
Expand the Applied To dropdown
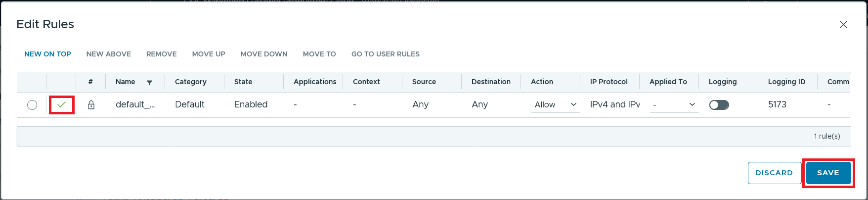coord(674,105)
